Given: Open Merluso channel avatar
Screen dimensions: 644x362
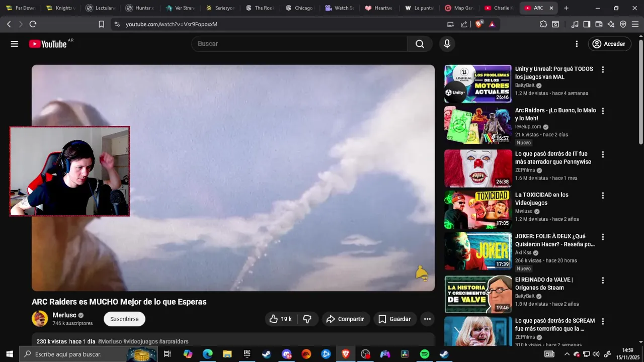Looking at the screenshot, I should coord(40,319).
